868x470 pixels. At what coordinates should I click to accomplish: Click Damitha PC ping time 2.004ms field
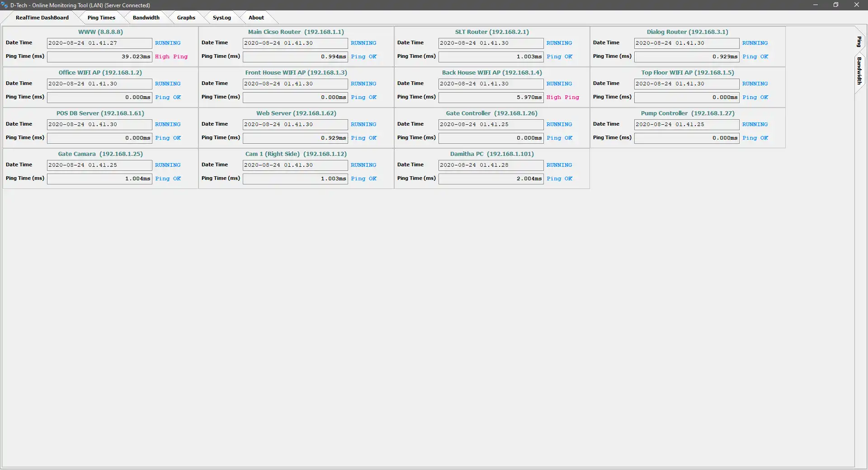(x=491, y=179)
